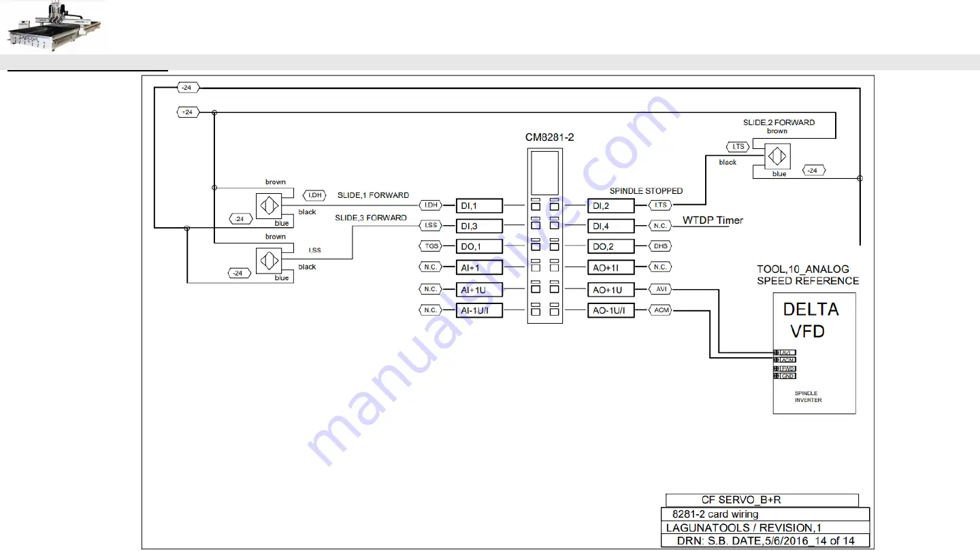
Task: Select the DI,3 terminal box
Action: (x=479, y=226)
